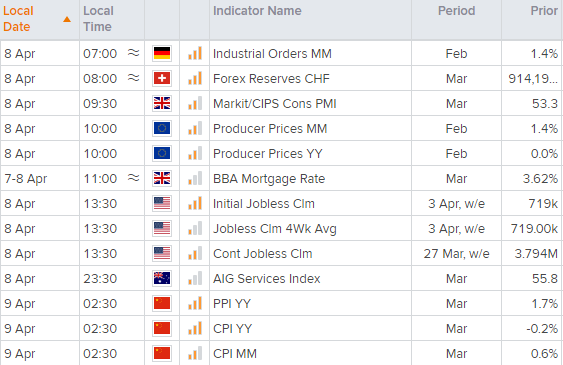Viewport: 563px width, 365px height.
Task: Click the Swiss flag on Forex Reserves row
Action: [x=162, y=78]
